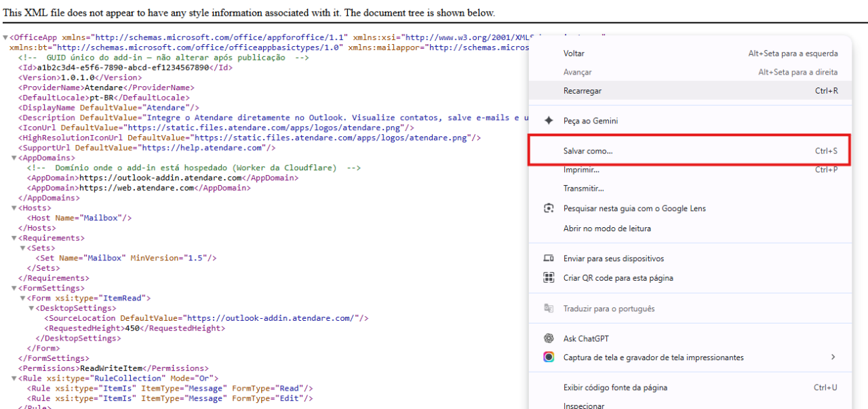Screen dimensions: 868x409
Task: Collapse the FormSettings XML node
Action: (14, 288)
